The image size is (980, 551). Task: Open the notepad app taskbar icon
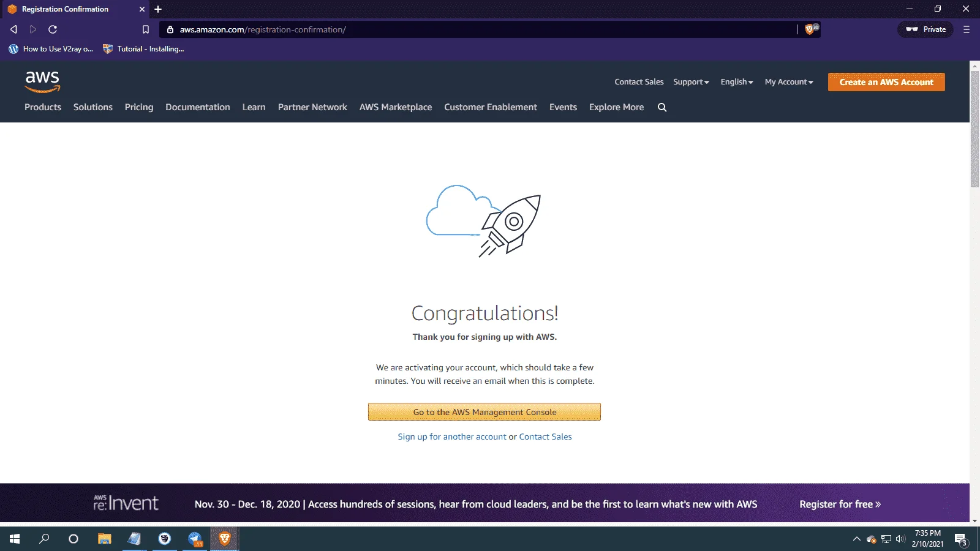pos(134,539)
